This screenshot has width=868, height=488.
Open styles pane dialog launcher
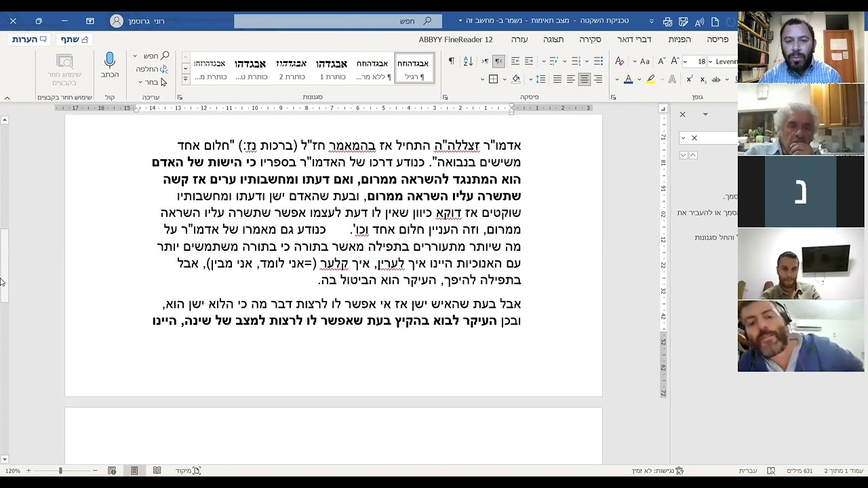pos(180,97)
